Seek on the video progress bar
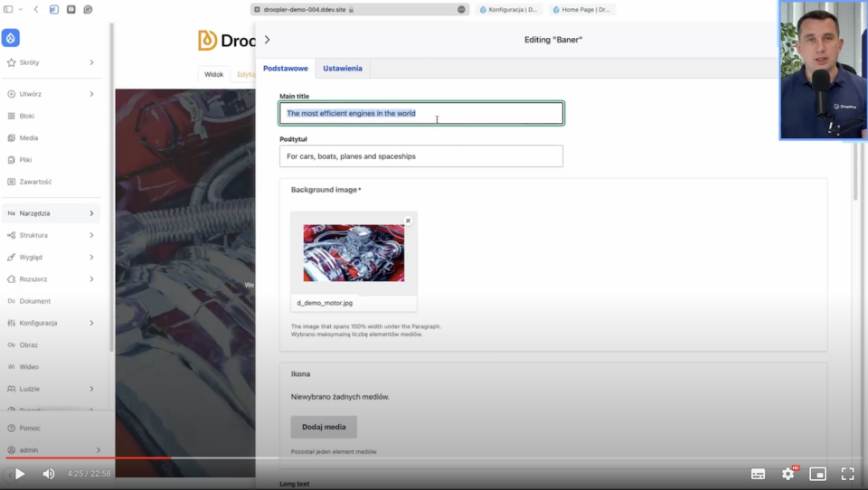This screenshot has height=490, width=868. (433, 457)
